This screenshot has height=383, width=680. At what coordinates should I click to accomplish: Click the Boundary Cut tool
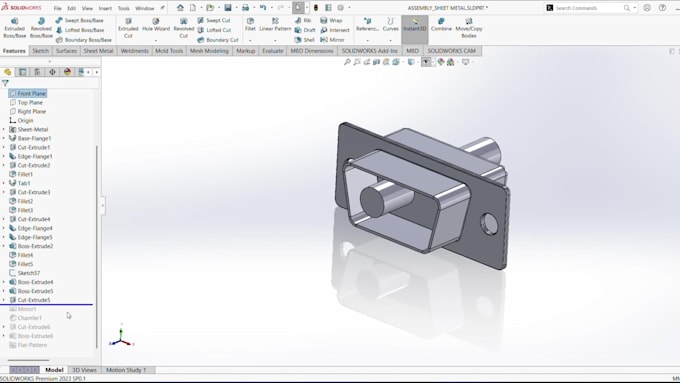(218, 39)
